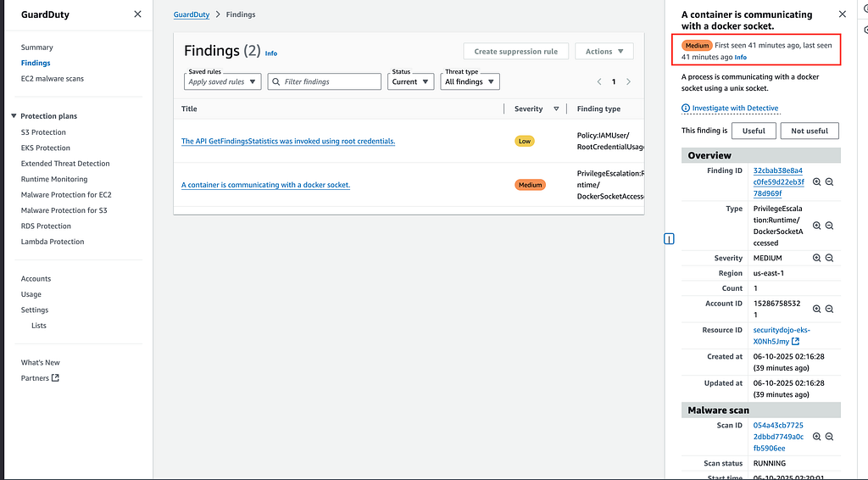This screenshot has height=480, width=868.
Task: Open Runtime Monitoring page
Action: point(54,179)
